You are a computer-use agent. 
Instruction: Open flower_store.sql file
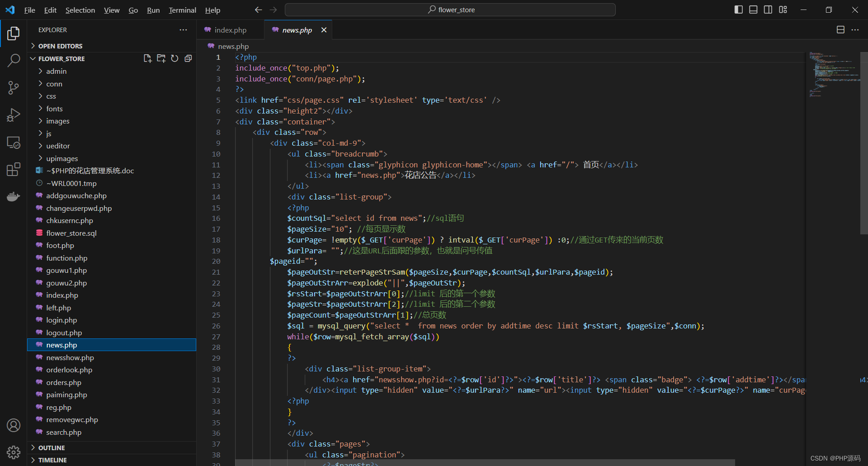(112, 233)
